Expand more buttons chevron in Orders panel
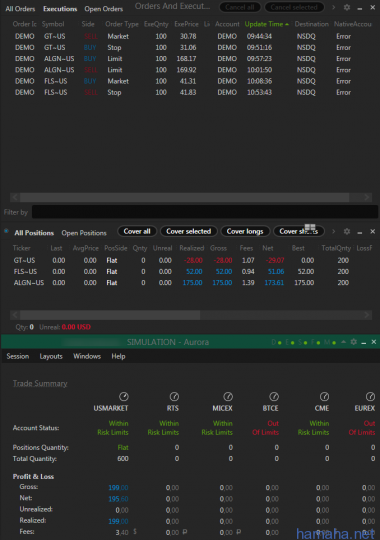Screen dimensions: 380x540 [x=333, y=7]
